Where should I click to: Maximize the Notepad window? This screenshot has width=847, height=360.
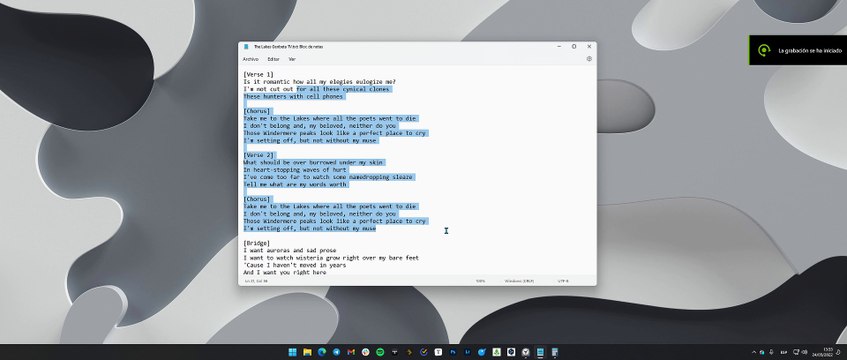point(574,46)
